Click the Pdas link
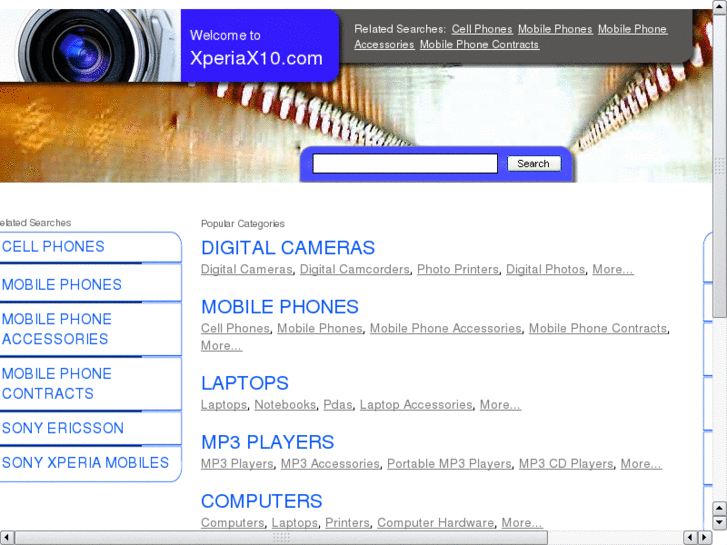727x545 pixels. (x=338, y=405)
